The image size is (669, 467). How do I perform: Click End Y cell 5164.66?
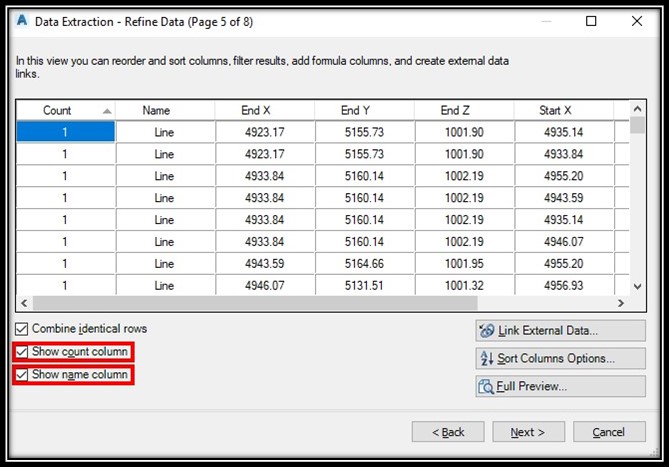click(365, 264)
